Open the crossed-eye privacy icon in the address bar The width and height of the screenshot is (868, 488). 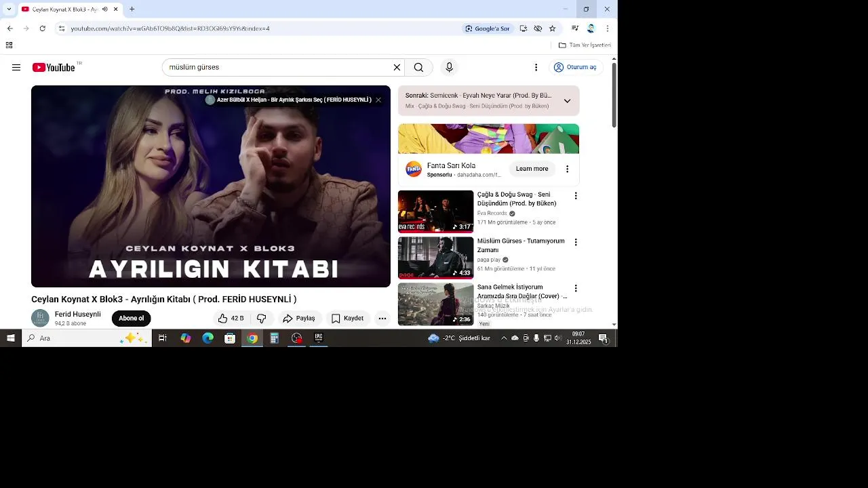[x=538, y=28]
